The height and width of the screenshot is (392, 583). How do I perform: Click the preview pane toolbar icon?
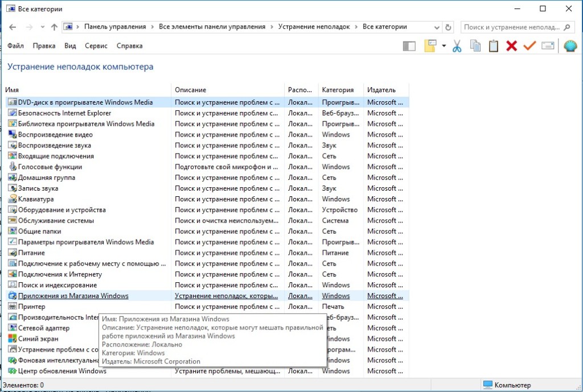pyautogui.click(x=409, y=46)
